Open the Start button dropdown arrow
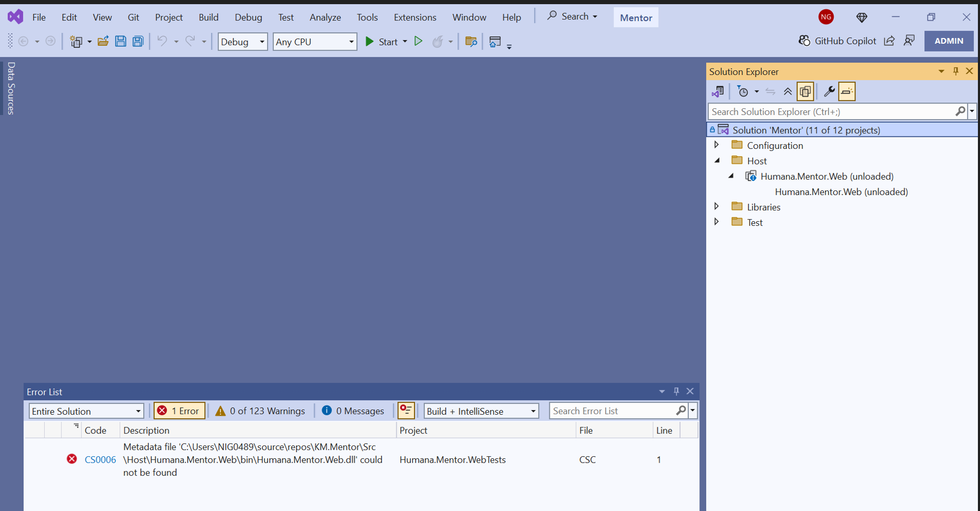980x511 pixels. click(x=405, y=42)
